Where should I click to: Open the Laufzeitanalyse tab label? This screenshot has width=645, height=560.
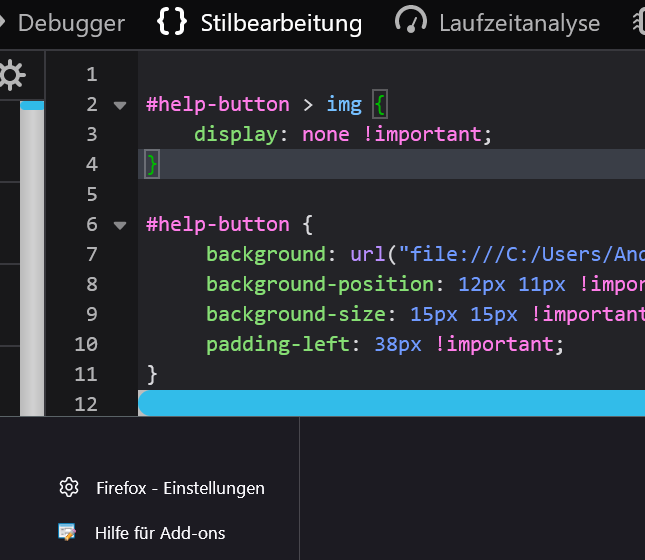519,22
